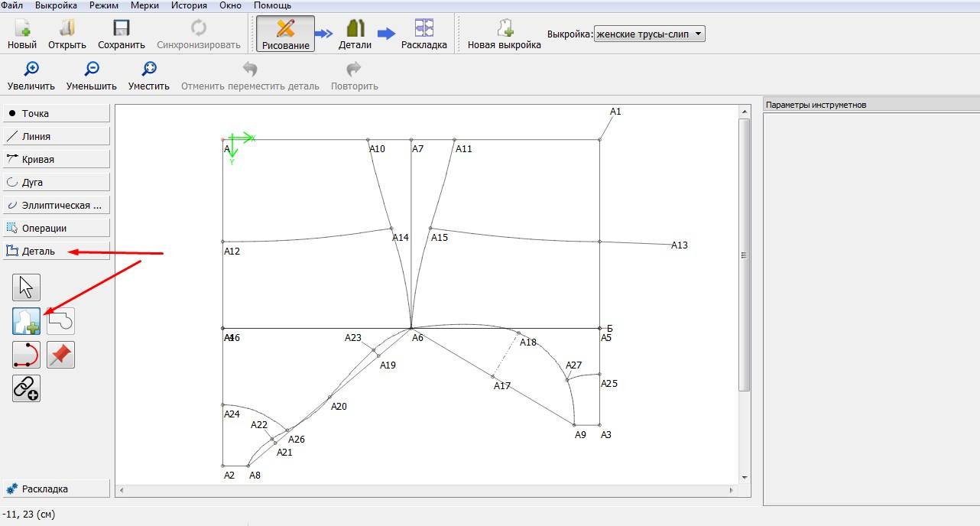Select the internal path curve tool
The height and width of the screenshot is (526, 980).
click(x=27, y=355)
